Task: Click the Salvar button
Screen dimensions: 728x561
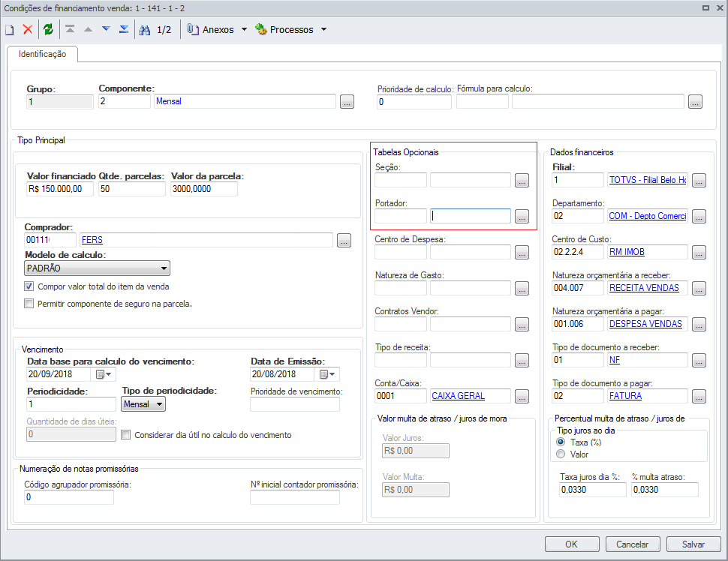Action: (x=693, y=544)
